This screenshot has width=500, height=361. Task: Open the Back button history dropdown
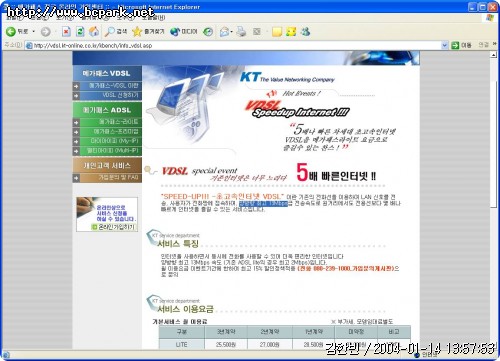pyautogui.click(x=34, y=32)
